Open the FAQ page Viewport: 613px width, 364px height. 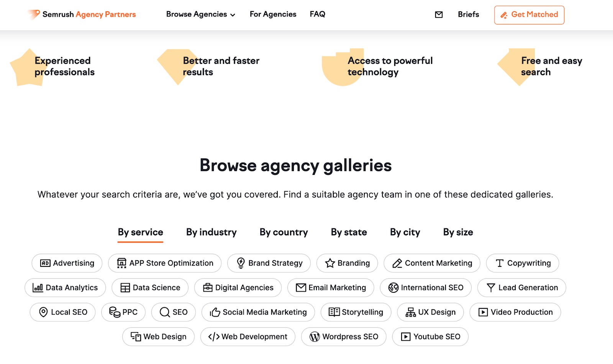point(317,14)
